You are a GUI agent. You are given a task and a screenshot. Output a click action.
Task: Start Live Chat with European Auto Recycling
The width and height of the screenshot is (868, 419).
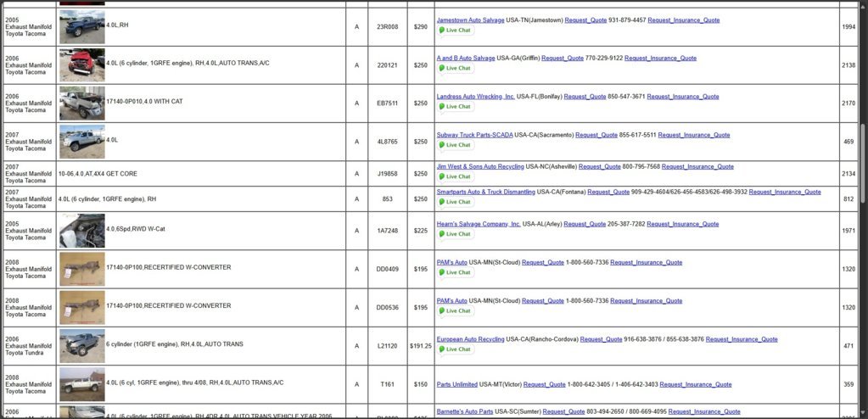click(x=455, y=349)
